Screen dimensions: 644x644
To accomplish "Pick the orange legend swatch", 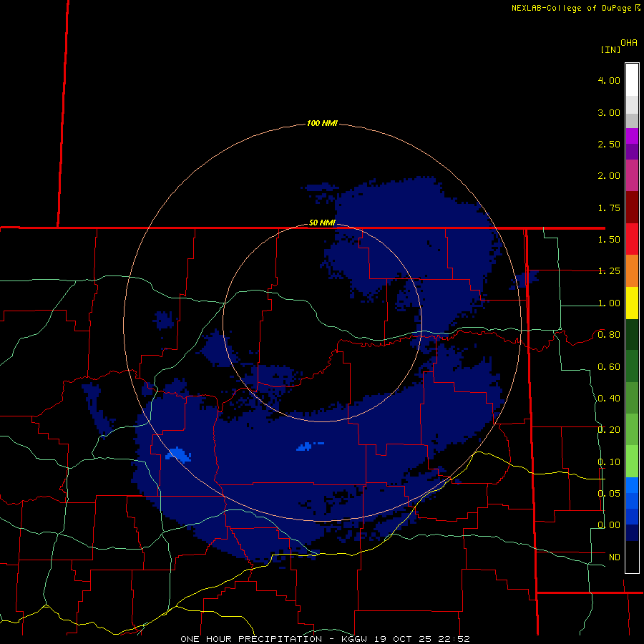I will click(x=632, y=271).
